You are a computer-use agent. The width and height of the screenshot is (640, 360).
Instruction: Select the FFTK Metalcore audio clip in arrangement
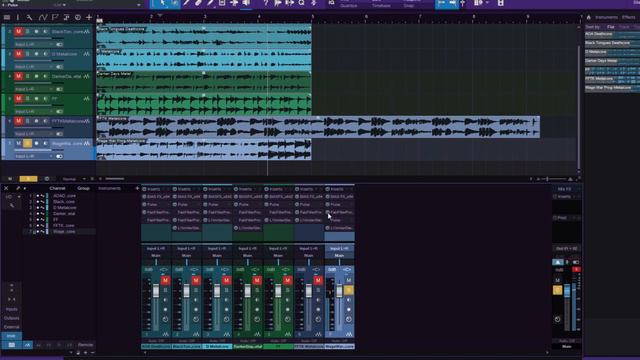(x=318, y=127)
